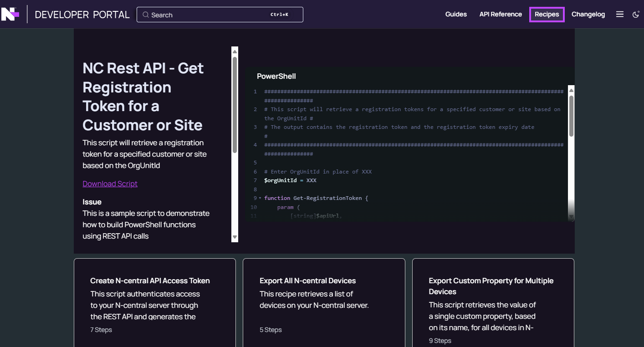Image resolution: width=644 pixels, height=347 pixels.
Task: Open the API Reference nav item
Action: click(501, 14)
